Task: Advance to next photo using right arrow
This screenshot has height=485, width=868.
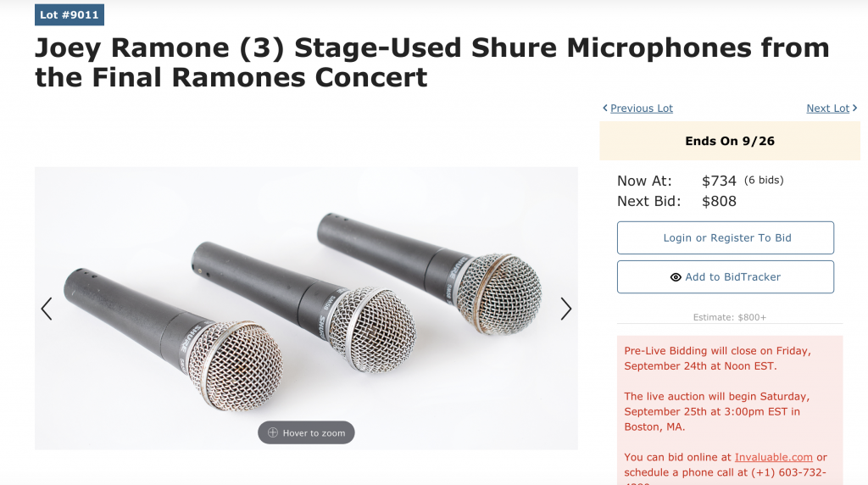Action: pyautogui.click(x=565, y=309)
